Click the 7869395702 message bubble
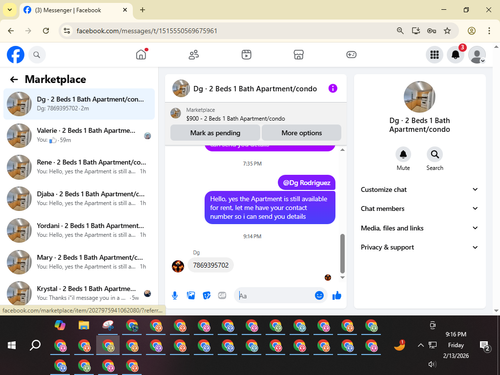 tap(211, 265)
